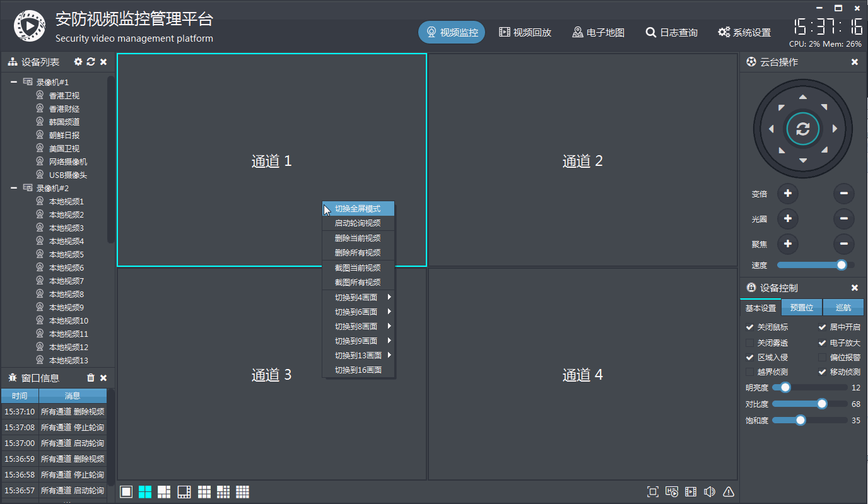Adjust the 对比度 slider
868x504 pixels.
[x=821, y=404]
